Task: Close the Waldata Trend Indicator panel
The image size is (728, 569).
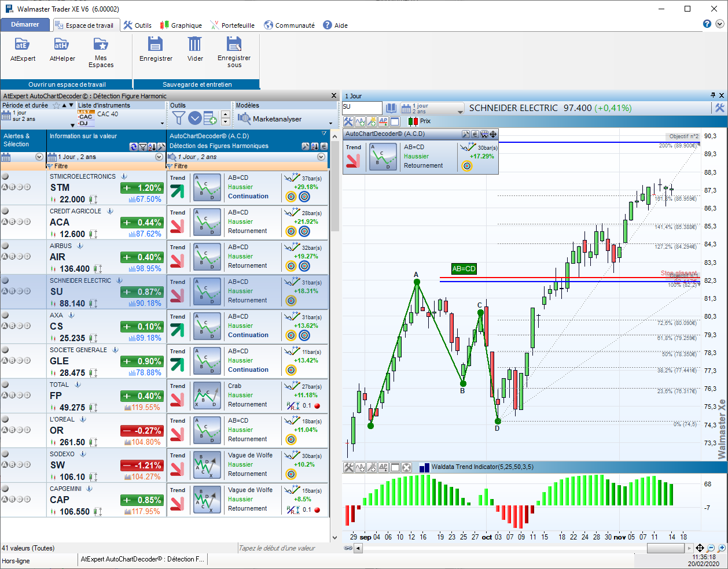Action: (x=407, y=467)
